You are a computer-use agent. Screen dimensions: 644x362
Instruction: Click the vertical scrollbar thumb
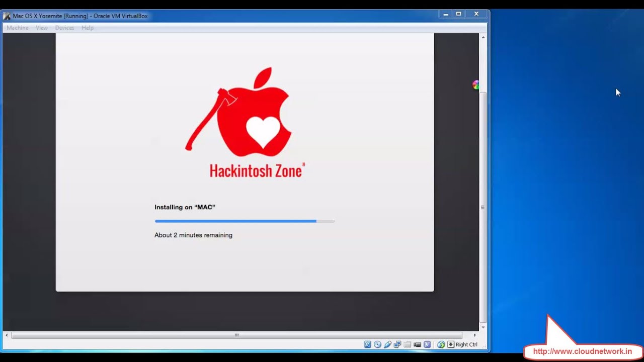[x=484, y=207]
